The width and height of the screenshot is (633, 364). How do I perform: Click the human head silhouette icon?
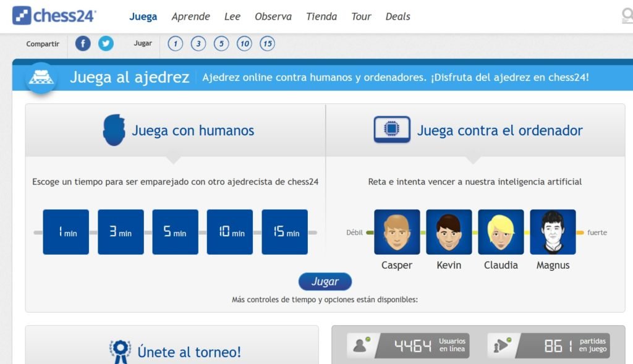click(114, 130)
